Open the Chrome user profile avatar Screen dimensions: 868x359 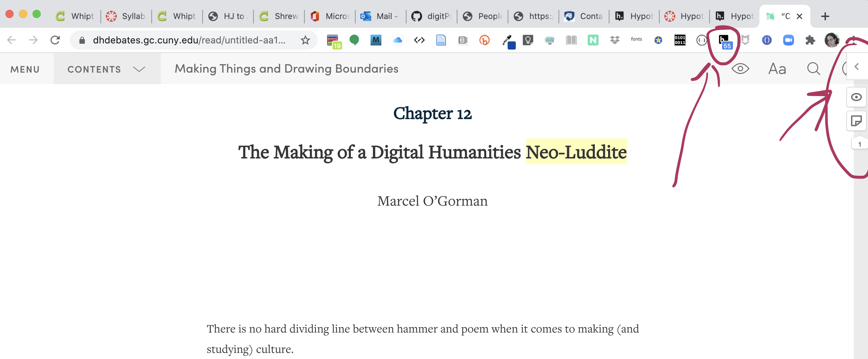coord(831,40)
